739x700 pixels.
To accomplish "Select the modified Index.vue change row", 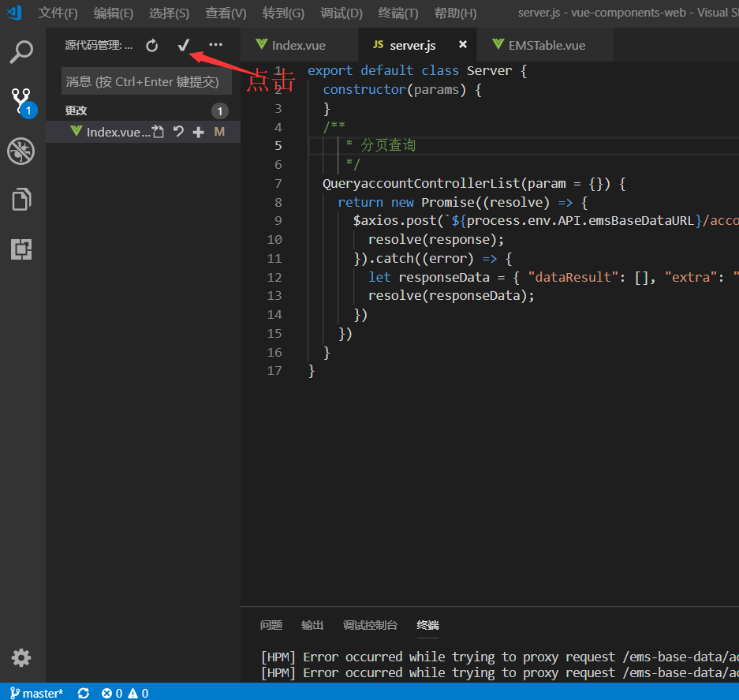I will (144, 132).
